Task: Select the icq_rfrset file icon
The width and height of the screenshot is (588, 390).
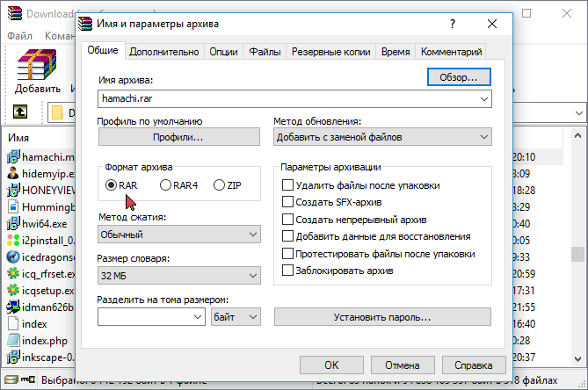Action: pos(13,273)
